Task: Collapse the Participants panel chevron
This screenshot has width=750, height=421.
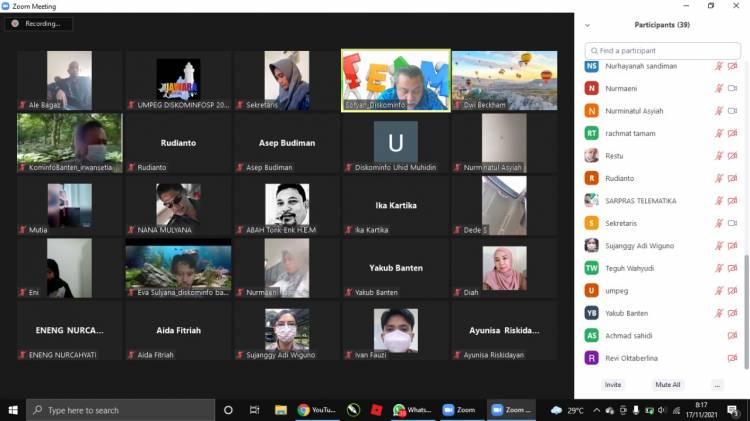Action: (587, 25)
